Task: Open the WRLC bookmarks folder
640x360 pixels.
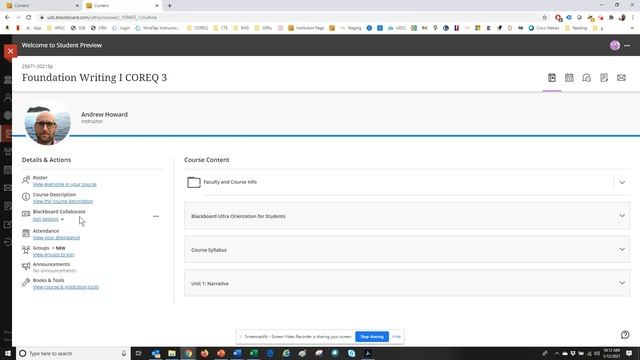Action: (x=56, y=28)
